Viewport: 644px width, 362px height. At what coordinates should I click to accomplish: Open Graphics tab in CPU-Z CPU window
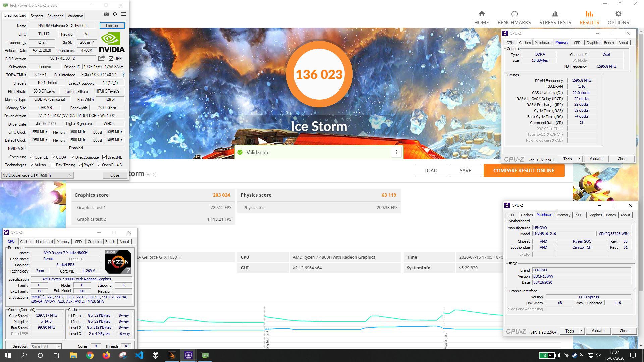94,242
